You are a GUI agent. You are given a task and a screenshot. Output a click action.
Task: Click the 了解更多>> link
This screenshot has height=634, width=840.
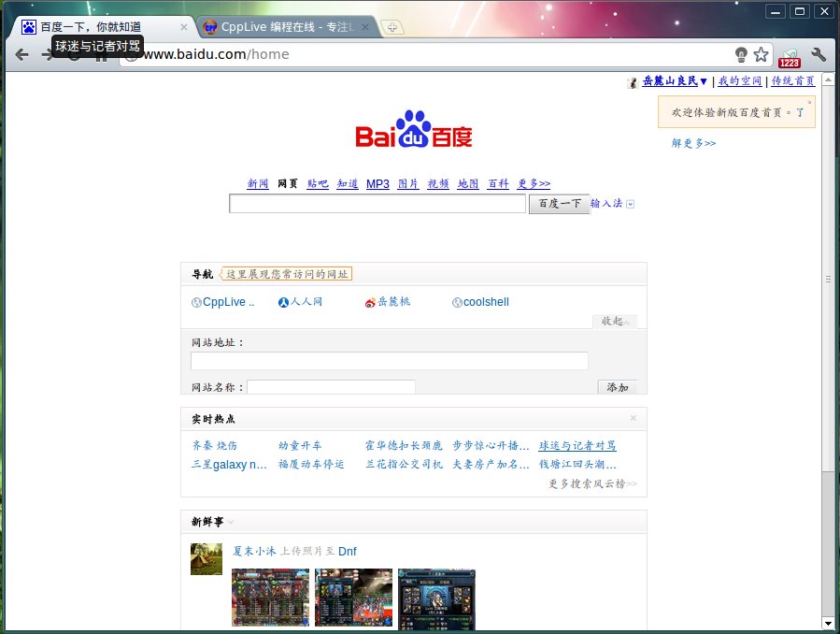(693, 143)
